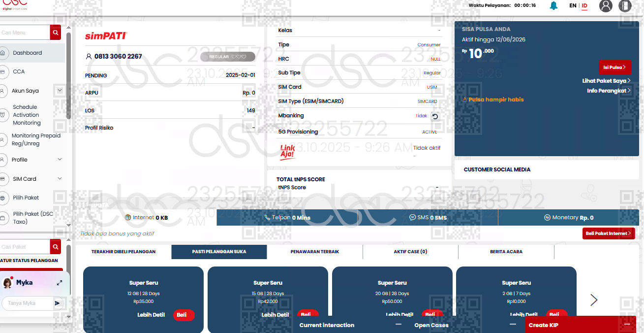Select the Internet 0 KB usage tab

(146, 218)
